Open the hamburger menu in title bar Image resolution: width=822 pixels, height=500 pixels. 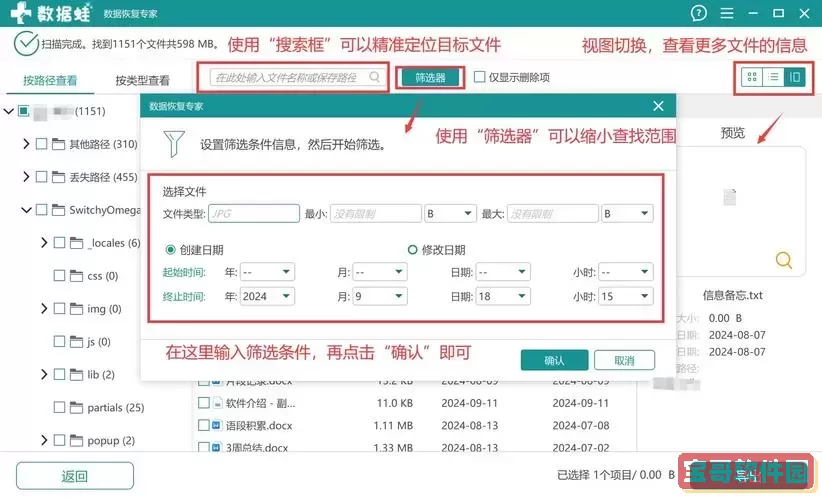tap(727, 13)
